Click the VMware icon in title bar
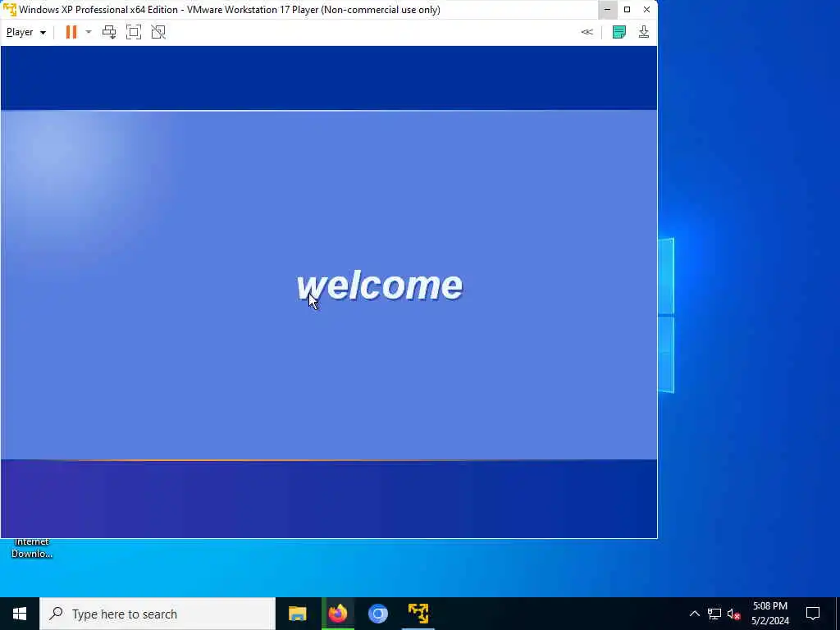 point(10,10)
